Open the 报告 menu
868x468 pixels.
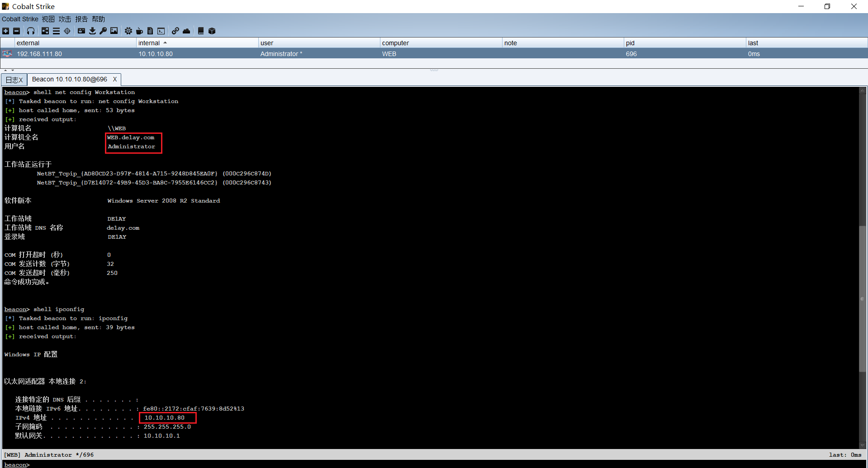81,19
